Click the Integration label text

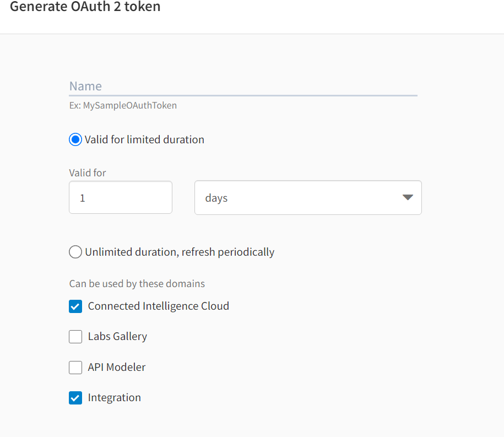pyautogui.click(x=115, y=397)
